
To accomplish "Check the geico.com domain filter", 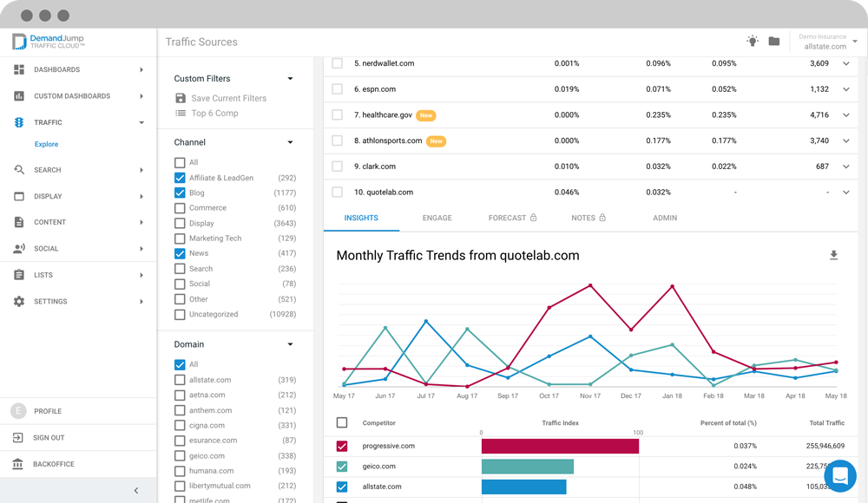I will point(180,456).
